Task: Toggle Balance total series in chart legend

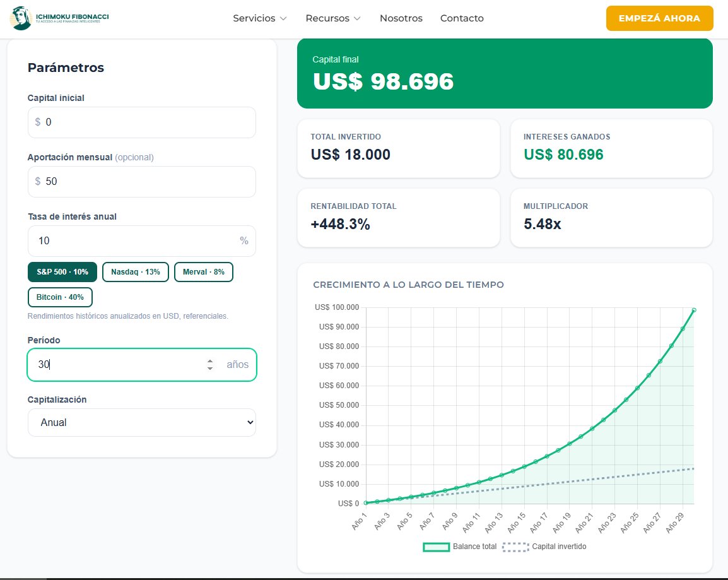Action: pos(460,547)
